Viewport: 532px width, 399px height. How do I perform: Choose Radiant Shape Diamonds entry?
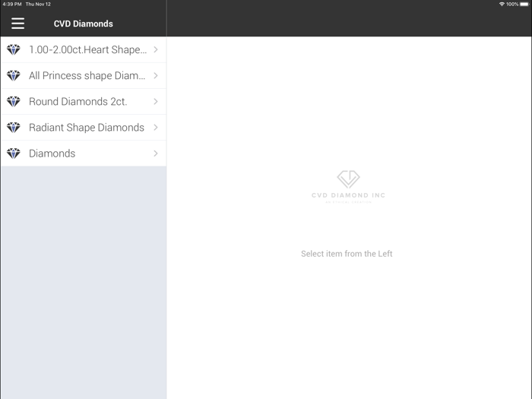(x=86, y=127)
